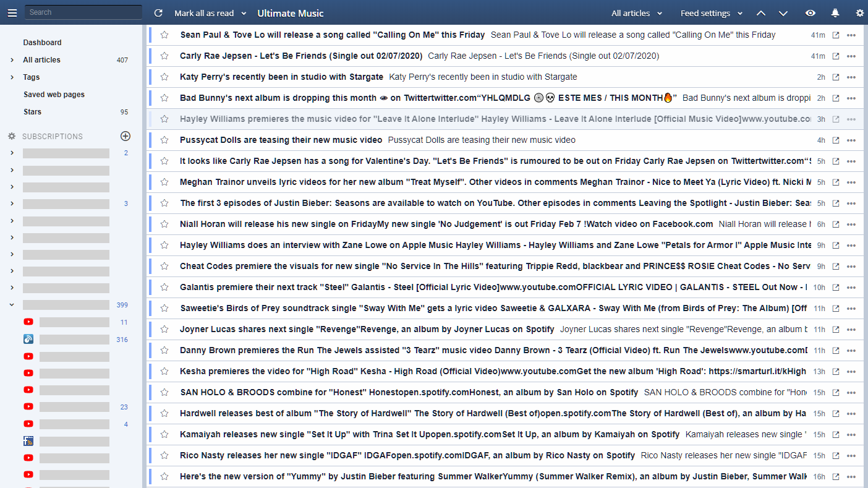Open the Hardwell best of album article
The height and width of the screenshot is (488, 868).
coord(493,413)
